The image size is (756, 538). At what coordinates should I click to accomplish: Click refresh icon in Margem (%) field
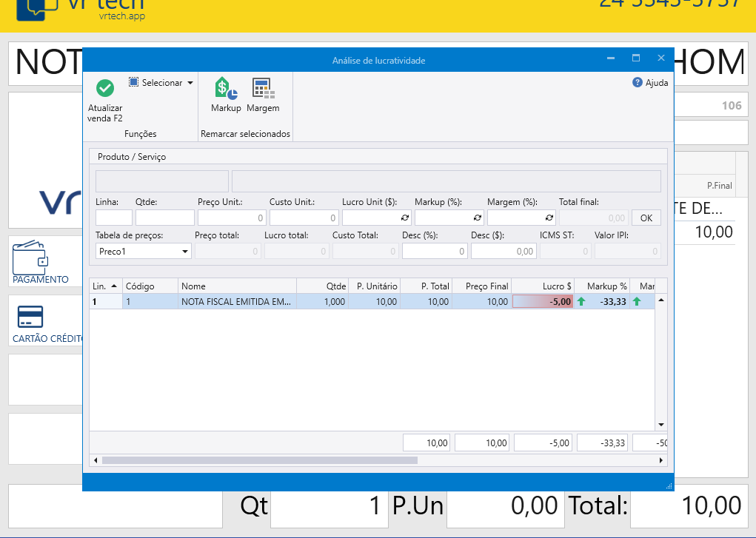[549, 218]
